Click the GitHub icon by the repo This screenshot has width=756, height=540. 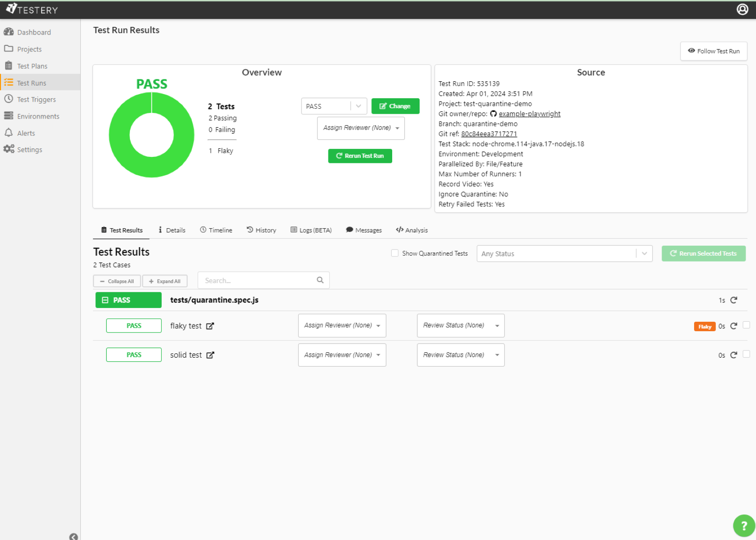(493, 114)
